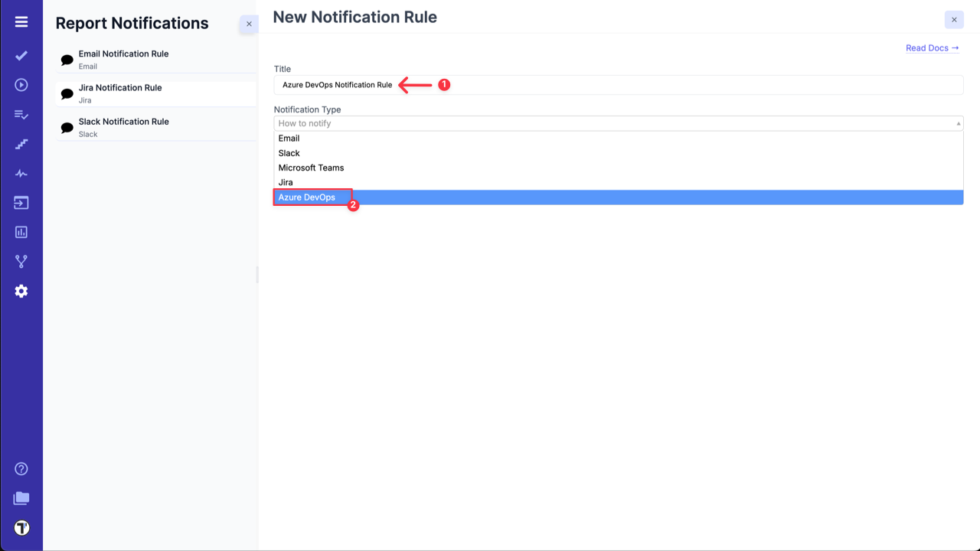Click the import/export arrow icon

tap(21, 202)
